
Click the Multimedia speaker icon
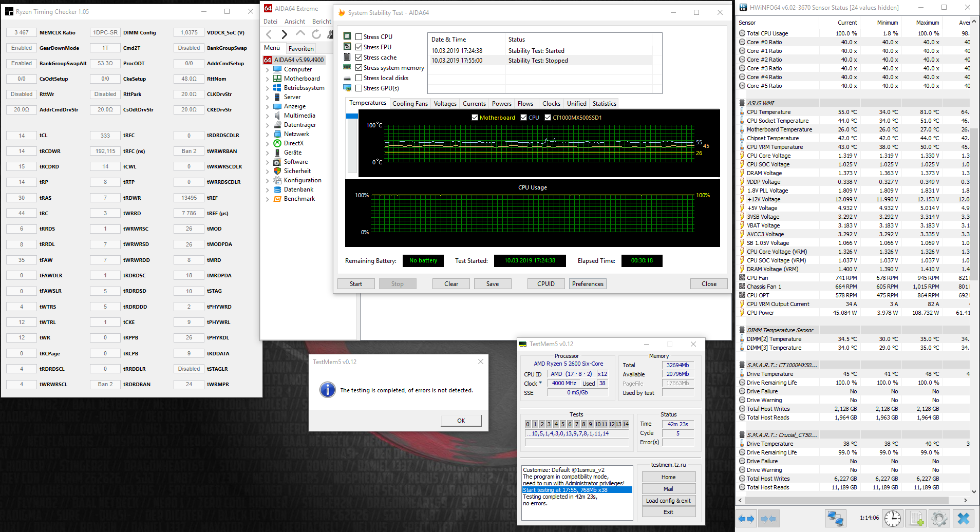[x=277, y=116]
